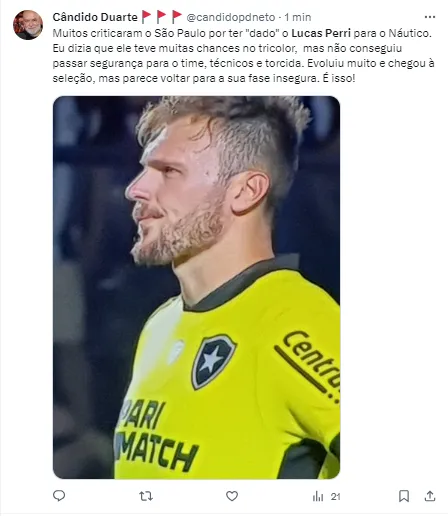Screen dimensions: 448x516
Task: Click the Botafogo crest in the photo
Action: 214,361
